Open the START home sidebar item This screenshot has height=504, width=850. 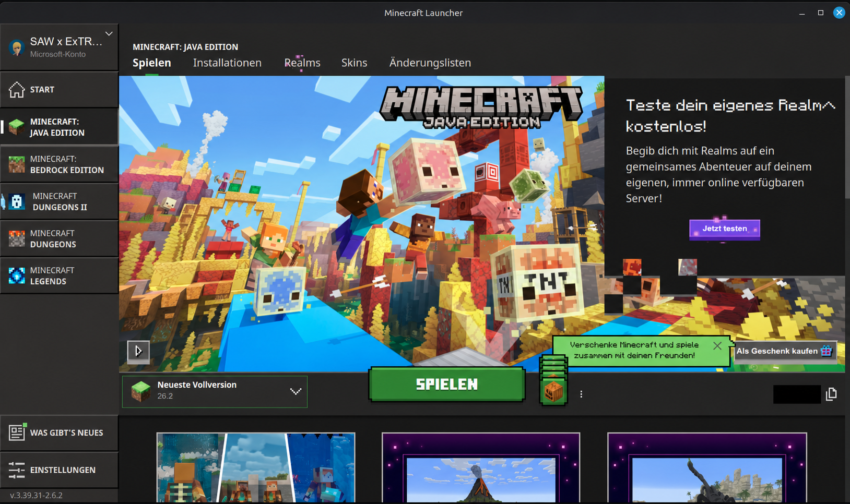(59, 90)
